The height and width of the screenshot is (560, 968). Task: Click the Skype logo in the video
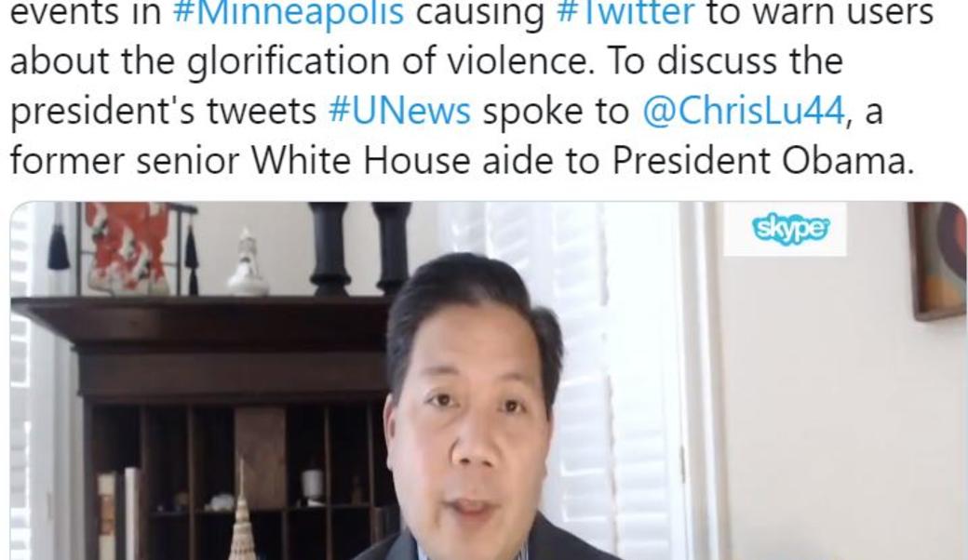coord(790,230)
